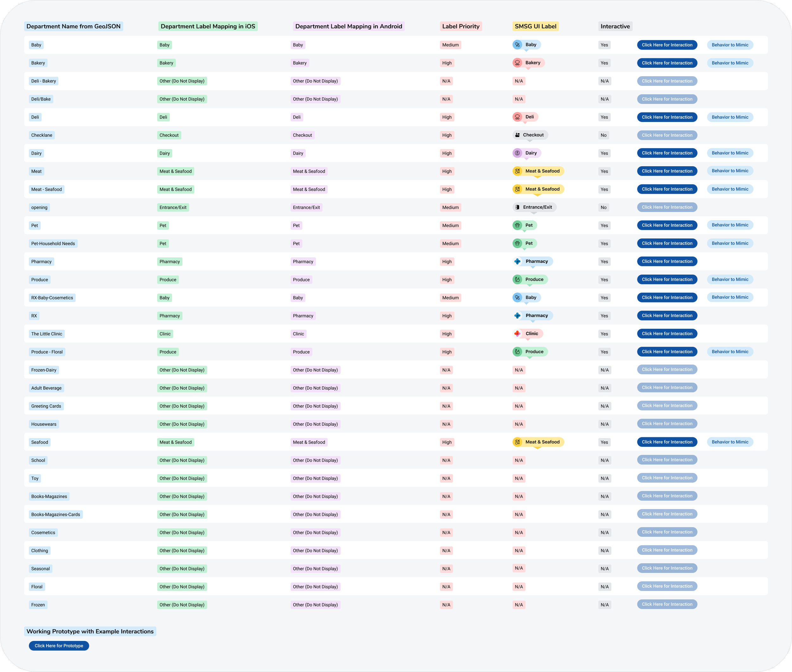Click the Checkout label icon
Image resolution: width=792 pixels, height=672 pixels.
517,135
